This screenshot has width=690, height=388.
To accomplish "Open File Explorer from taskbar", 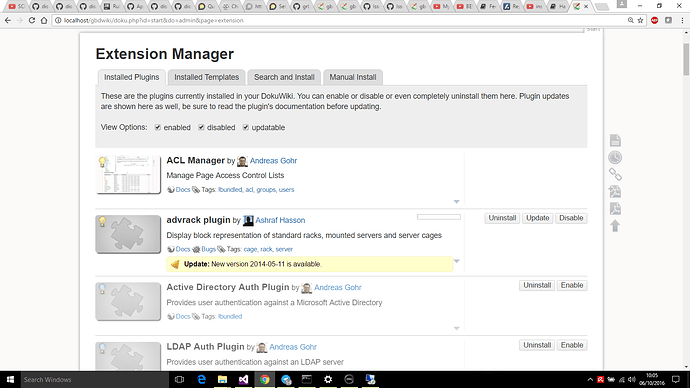I will coord(222,379).
